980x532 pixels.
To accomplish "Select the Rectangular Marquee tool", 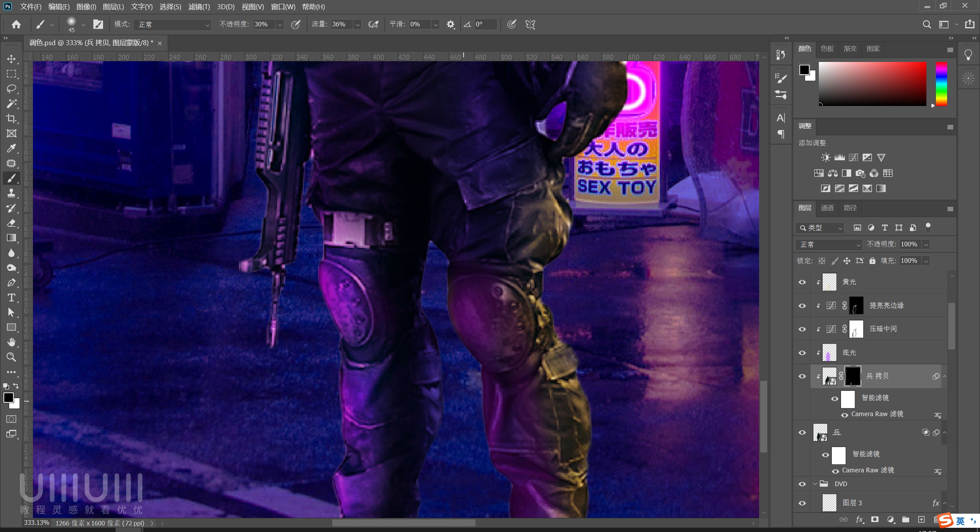I will (x=11, y=74).
